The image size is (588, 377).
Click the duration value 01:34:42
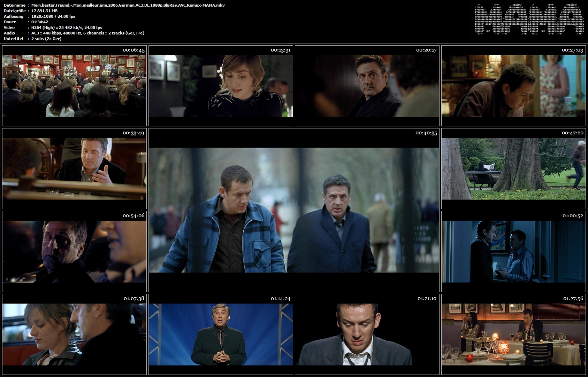click(40, 22)
